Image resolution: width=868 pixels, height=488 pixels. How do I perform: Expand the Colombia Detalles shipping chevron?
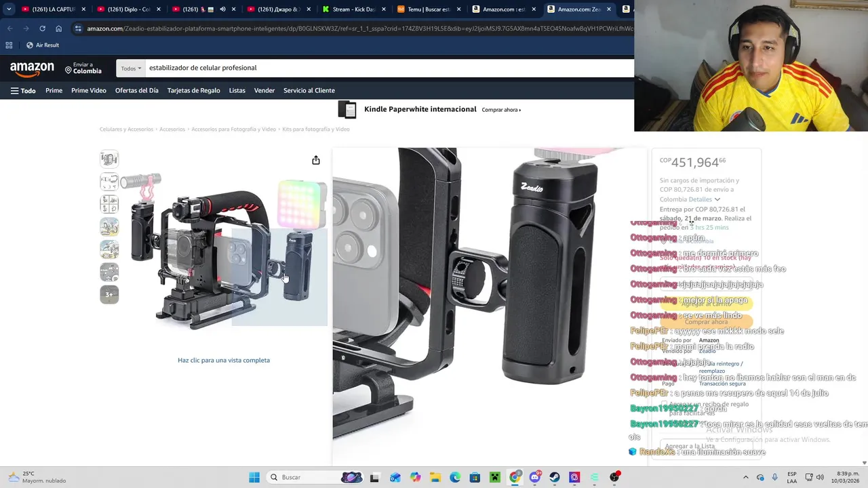pos(717,199)
